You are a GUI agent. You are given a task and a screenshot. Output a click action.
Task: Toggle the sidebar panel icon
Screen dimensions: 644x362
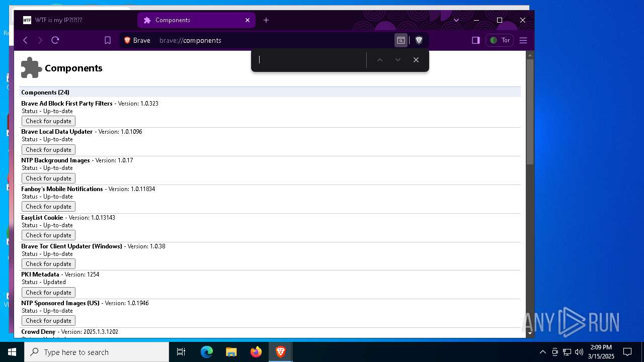(x=476, y=40)
